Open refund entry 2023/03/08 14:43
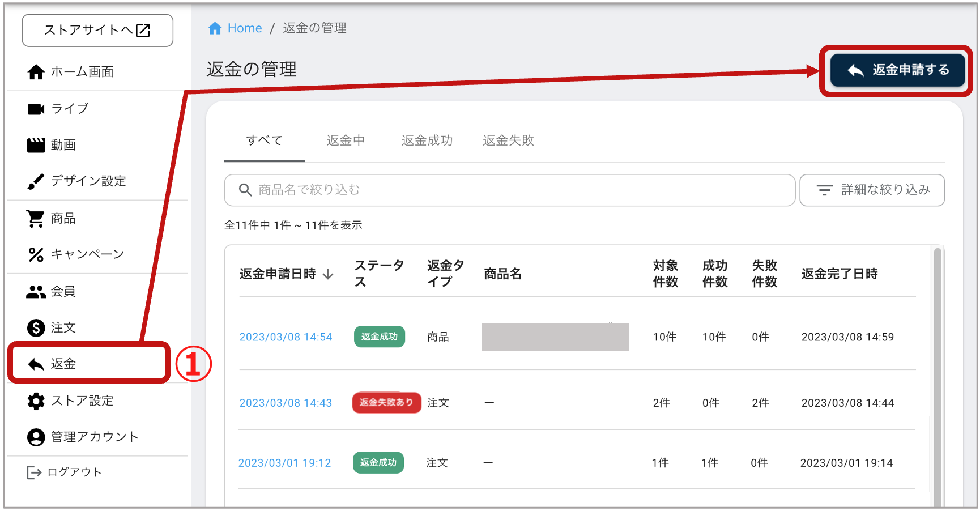980x511 pixels. (x=286, y=403)
